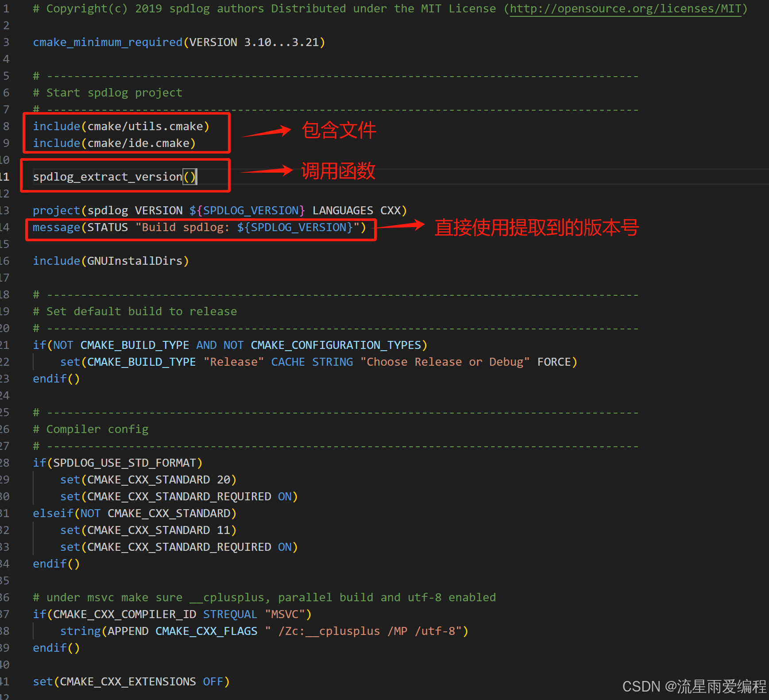Click the 包含文件 annotation text
This screenshot has height=700, width=769.
tap(339, 130)
